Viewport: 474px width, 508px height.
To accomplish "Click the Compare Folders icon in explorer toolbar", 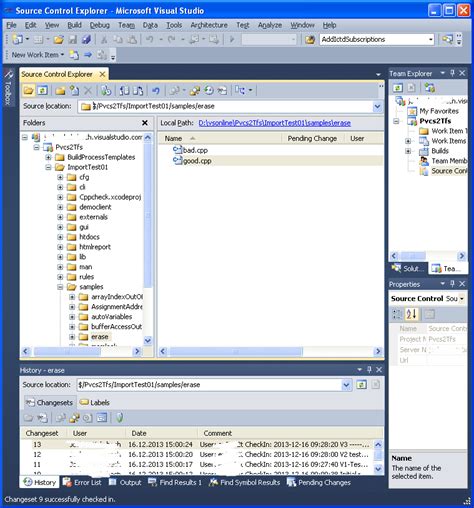I will click(195, 90).
